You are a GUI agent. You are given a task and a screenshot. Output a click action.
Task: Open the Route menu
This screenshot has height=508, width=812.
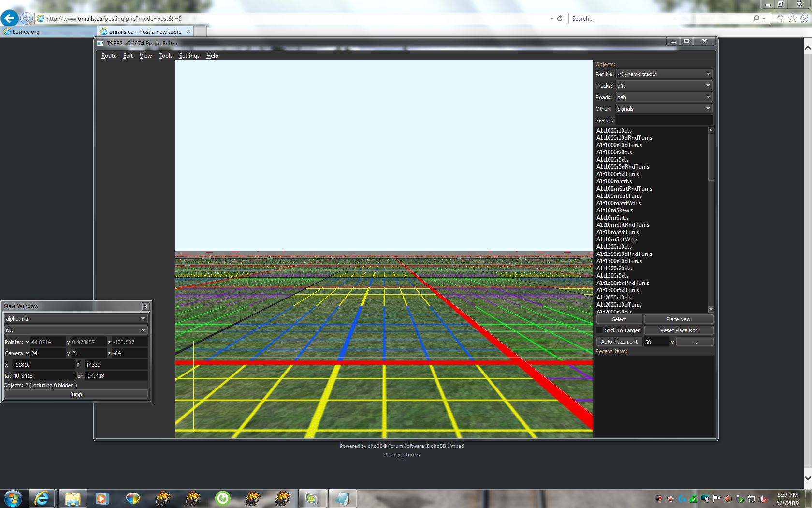(109, 56)
